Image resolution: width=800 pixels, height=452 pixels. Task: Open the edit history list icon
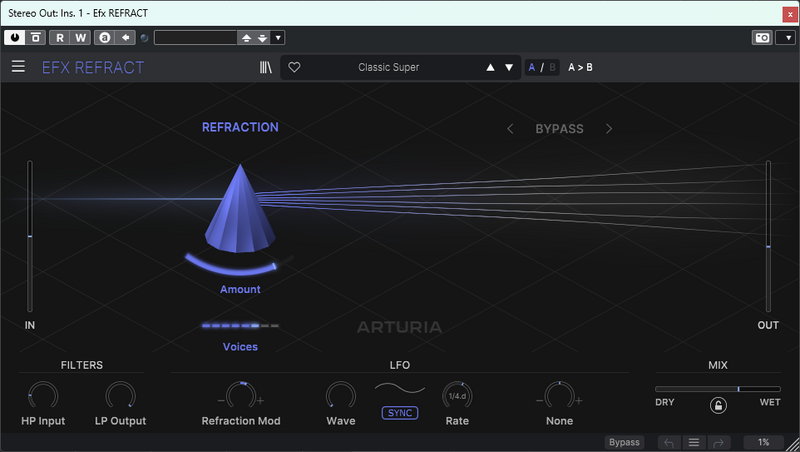tap(693, 442)
